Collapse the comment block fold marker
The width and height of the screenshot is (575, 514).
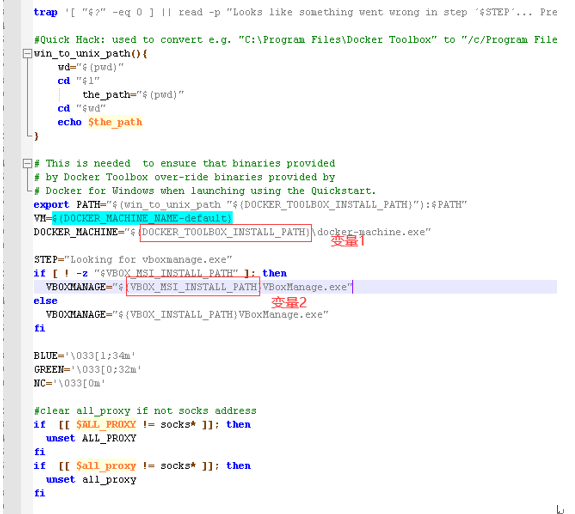point(28,163)
